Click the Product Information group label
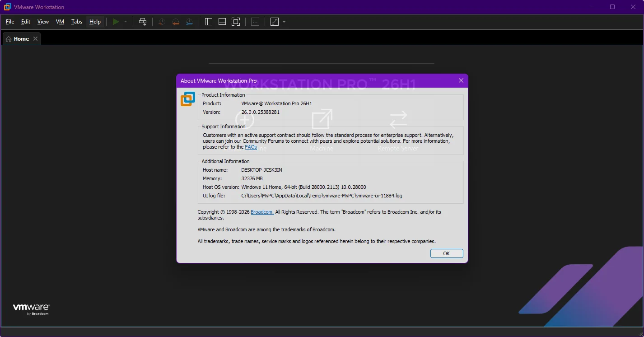 point(223,95)
